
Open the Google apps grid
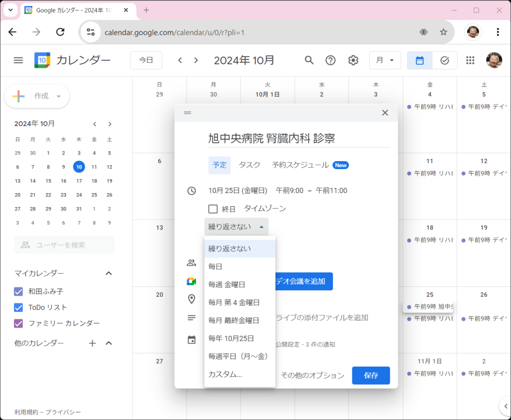(x=470, y=60)
